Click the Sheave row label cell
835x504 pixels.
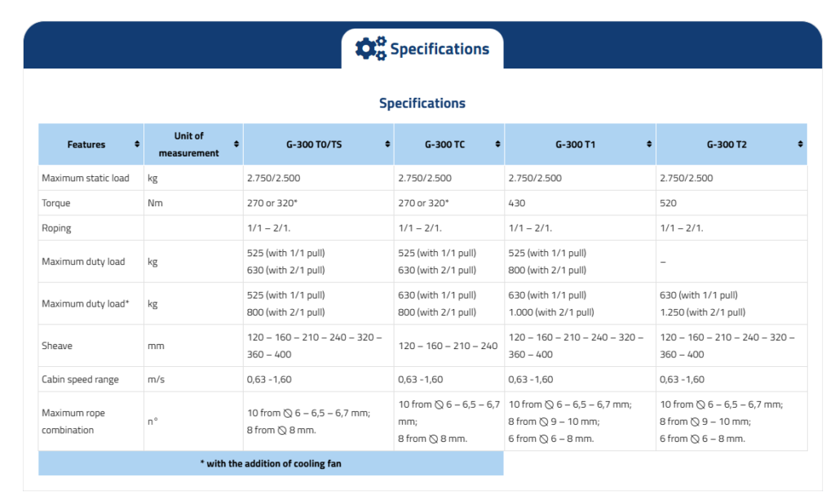pyautogui.click(x=57, y=346)
